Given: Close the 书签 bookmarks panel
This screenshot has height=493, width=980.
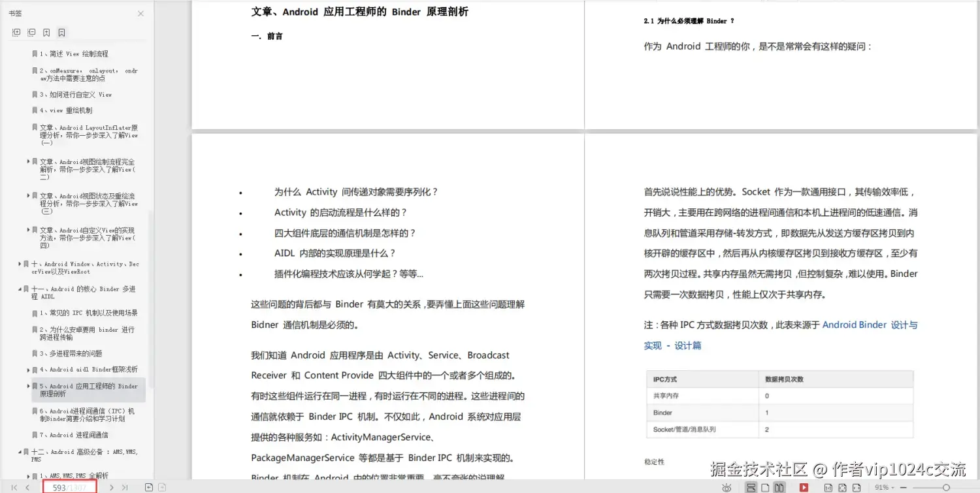Looking at the screenshot, I should tap(140, 14).
